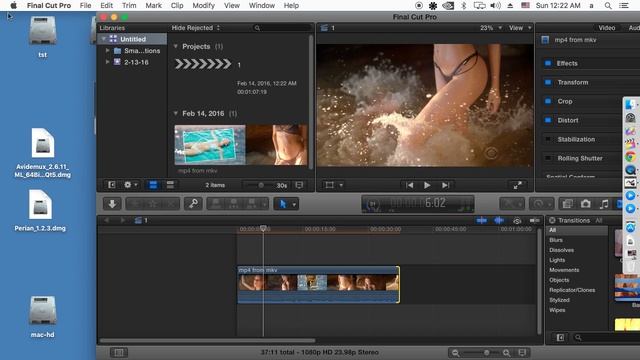The image size is (640, 360).
Task: Select the Dissolves transitions category
Action: [x=561, y=250]
